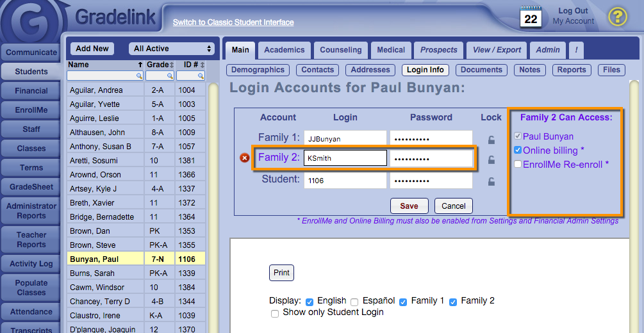Click the yellow help question mark icon
Screen dimensions: 644x333
click(616, 17)
